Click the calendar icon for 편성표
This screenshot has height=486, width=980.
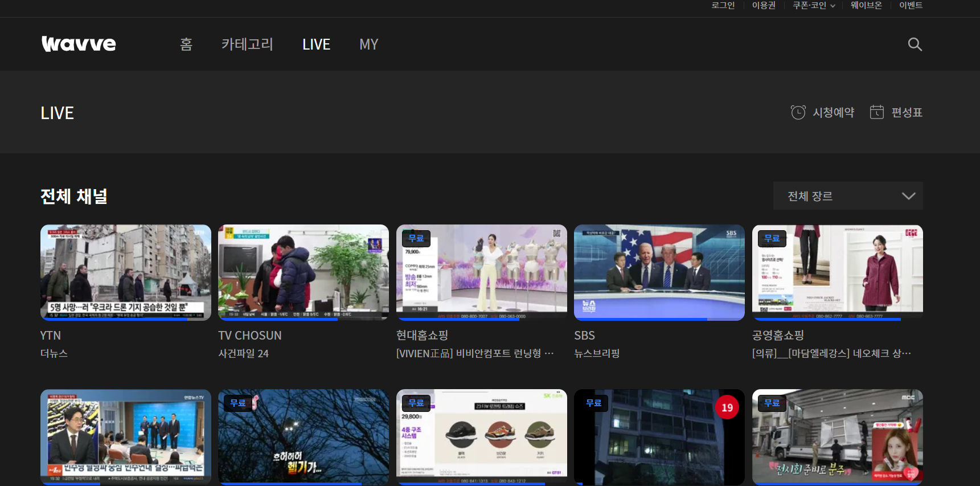click(876, 112)
